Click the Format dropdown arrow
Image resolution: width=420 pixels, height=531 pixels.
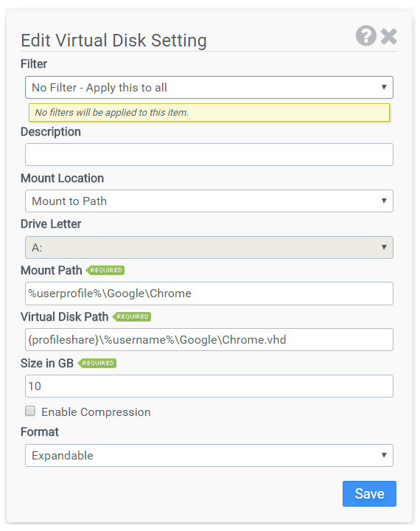coord(384,455)
